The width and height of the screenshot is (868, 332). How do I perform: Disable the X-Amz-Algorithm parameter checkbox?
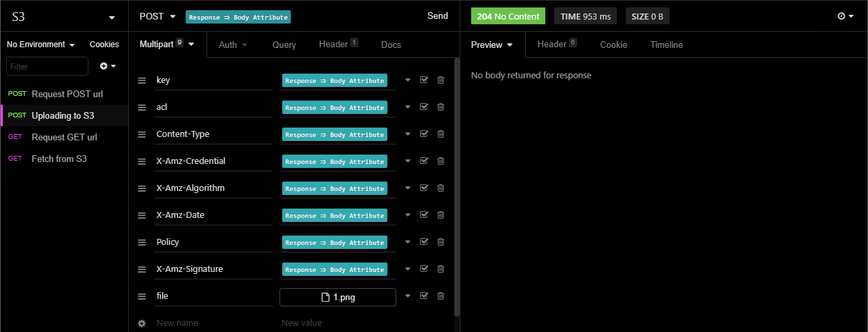click(x=424, y=188)
